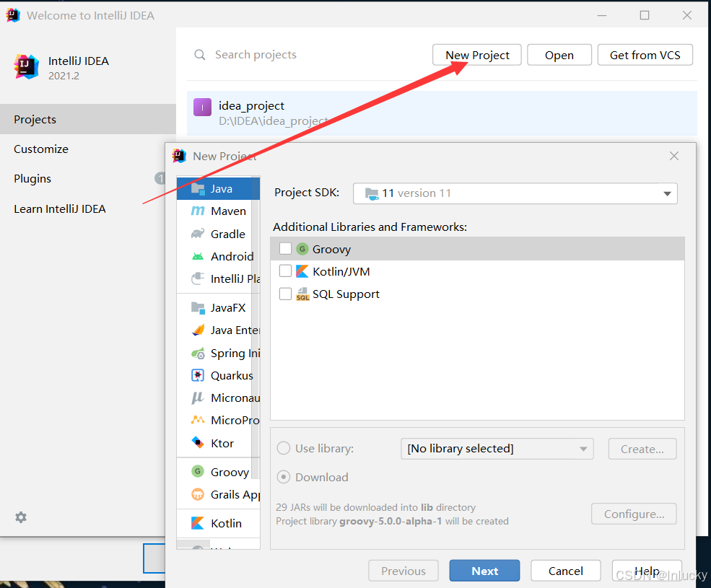The image size is (711, 588).
Task: Click the IntelliJ IDEA logo in the sidebar
Action: coord(26,66)
